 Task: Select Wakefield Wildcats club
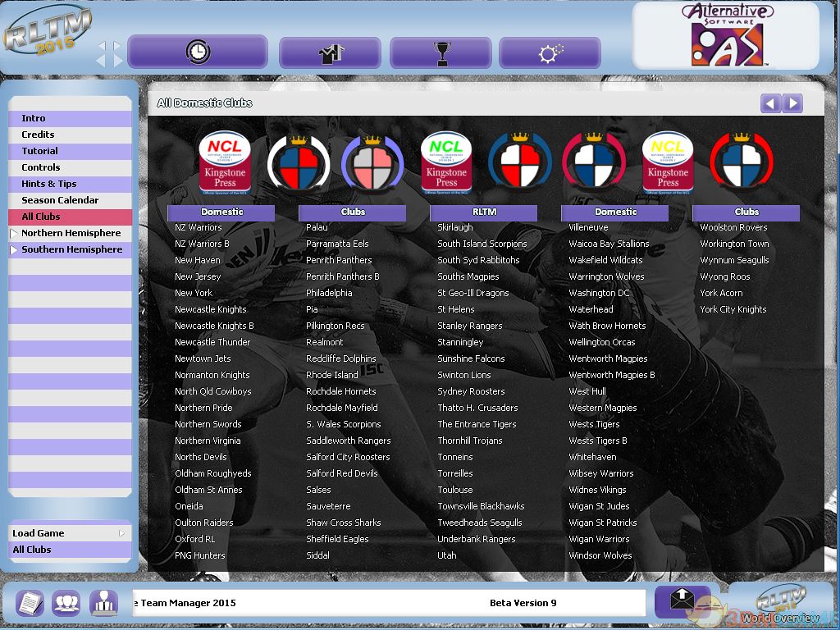[605, 260]
